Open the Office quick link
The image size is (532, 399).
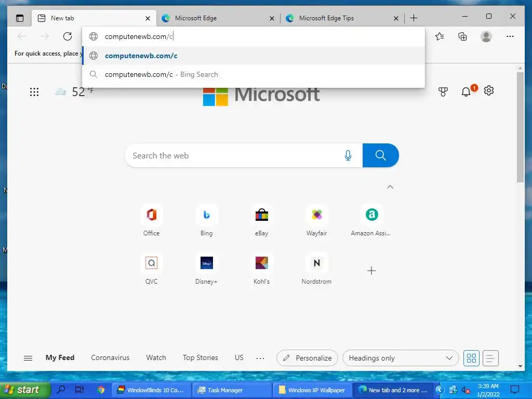[151, 220]
